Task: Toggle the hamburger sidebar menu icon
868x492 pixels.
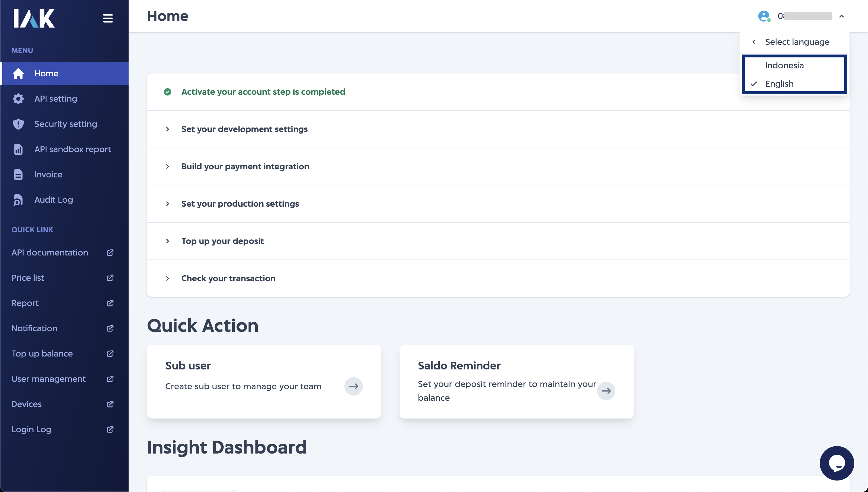Action: [108, 18]
